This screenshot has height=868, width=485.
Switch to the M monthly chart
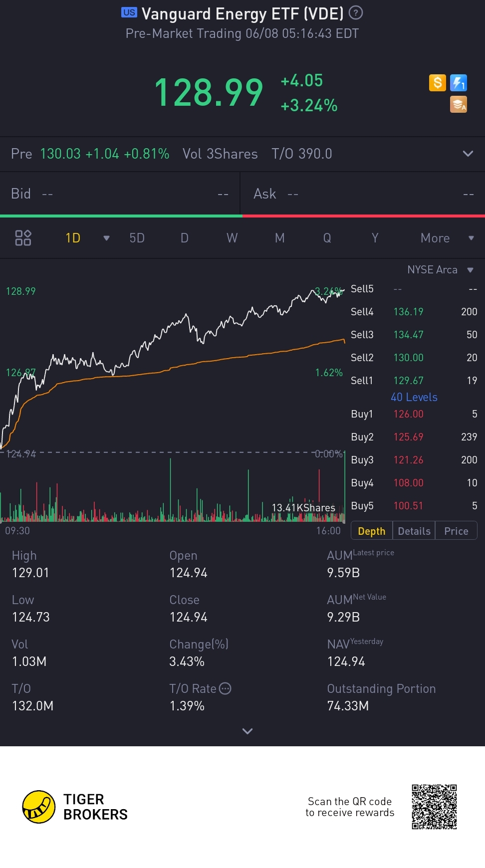(x=280, y=238)
